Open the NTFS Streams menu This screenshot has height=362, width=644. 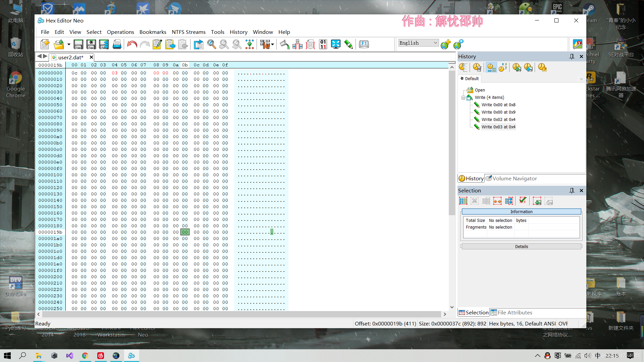tap(189, 32)
